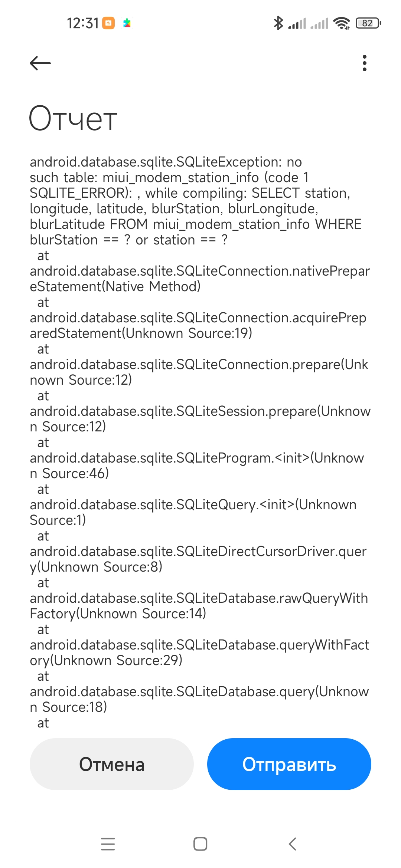Screen dimensions: 401x868
Task: Tap the battery indicator showing 82
Action: coord(368,23)
